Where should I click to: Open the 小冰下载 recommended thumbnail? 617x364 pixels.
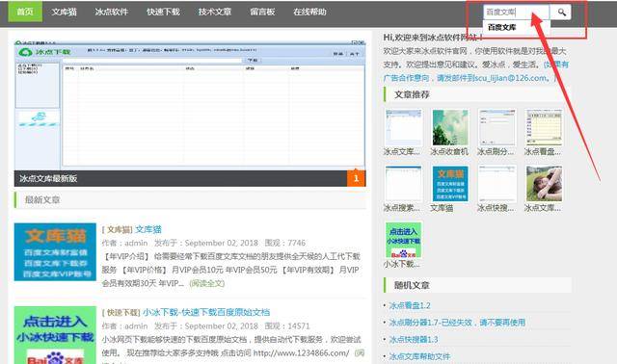click(x=403, y=240)
